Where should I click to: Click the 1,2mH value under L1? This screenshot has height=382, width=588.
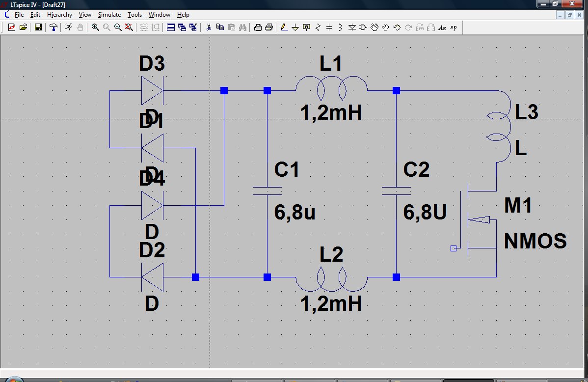[331, 112]
